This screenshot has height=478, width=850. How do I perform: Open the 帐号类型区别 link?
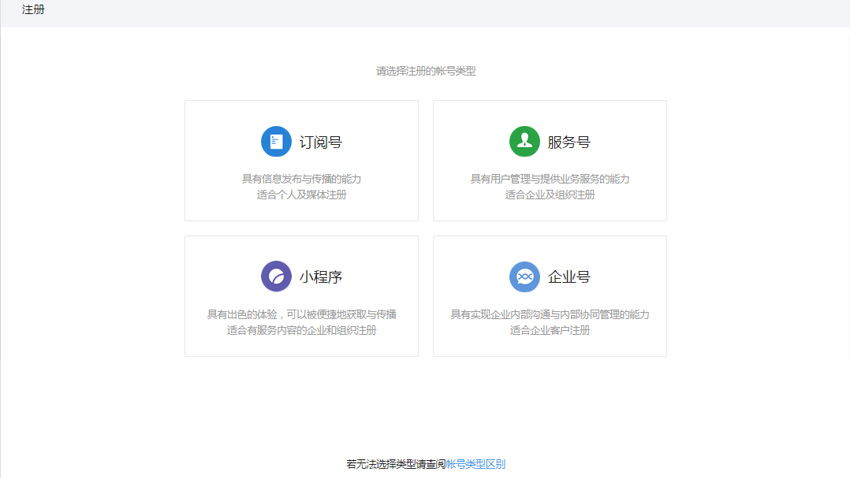pos(476,464)
